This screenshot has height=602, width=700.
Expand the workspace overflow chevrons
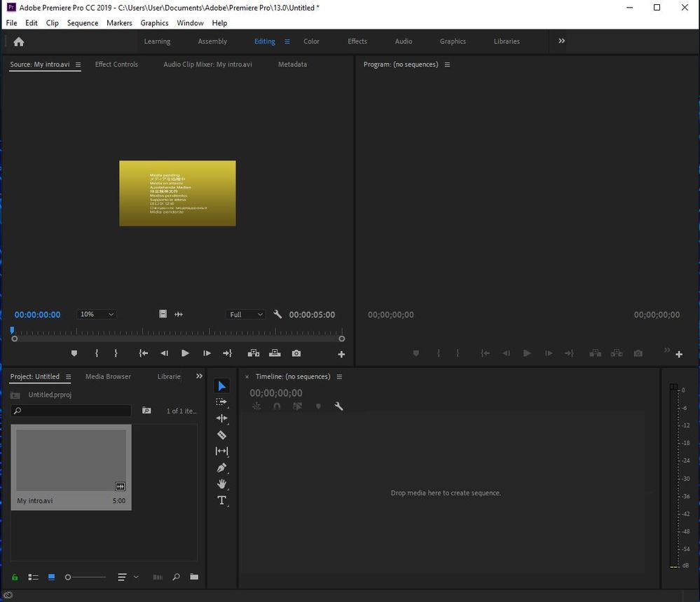click(561, 41)
